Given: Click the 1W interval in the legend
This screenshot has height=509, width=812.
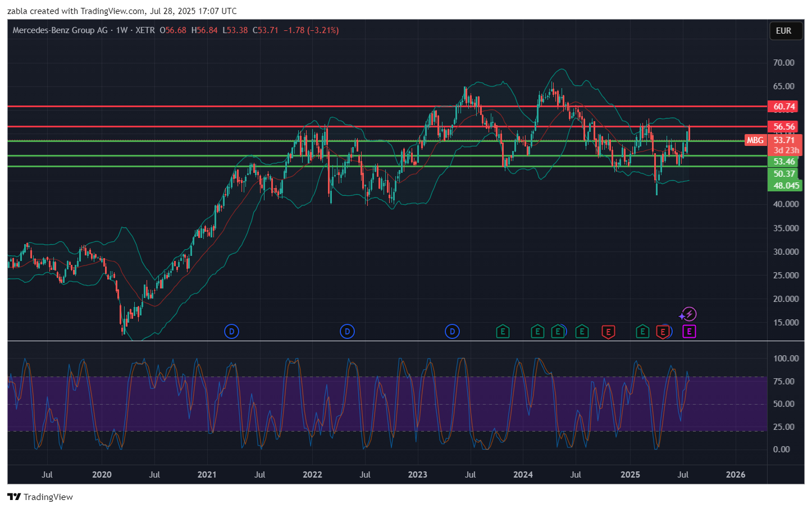Looking at the screenshot, I should pos(122,30).
